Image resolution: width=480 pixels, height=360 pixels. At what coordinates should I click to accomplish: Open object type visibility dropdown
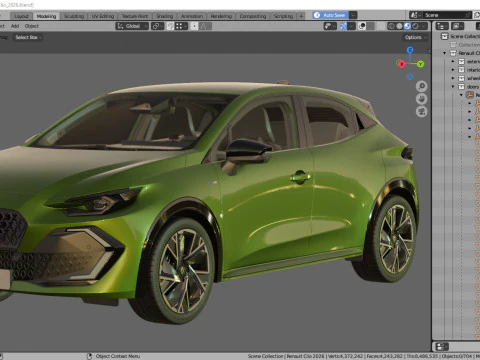click(330, 26)
